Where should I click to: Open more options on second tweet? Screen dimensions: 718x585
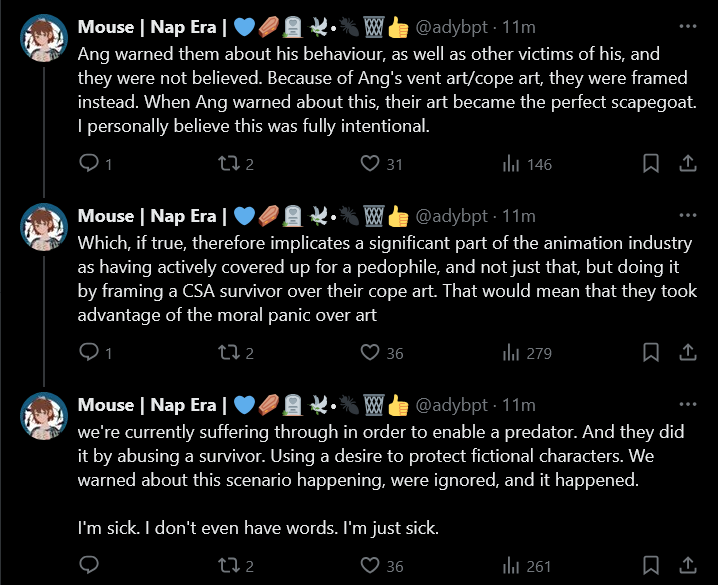click(687, 215)
